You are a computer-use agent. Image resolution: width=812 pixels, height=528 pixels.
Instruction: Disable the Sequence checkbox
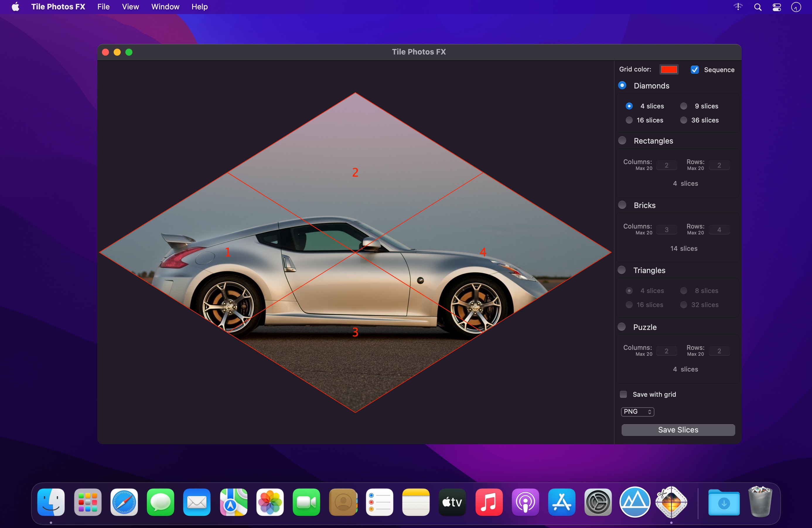coord(695,70)
